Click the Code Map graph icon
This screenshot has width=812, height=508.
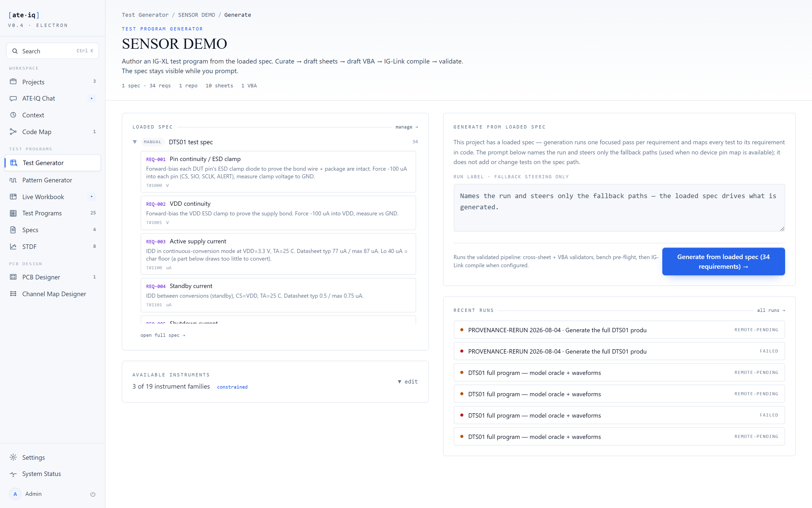coord(13,132)
